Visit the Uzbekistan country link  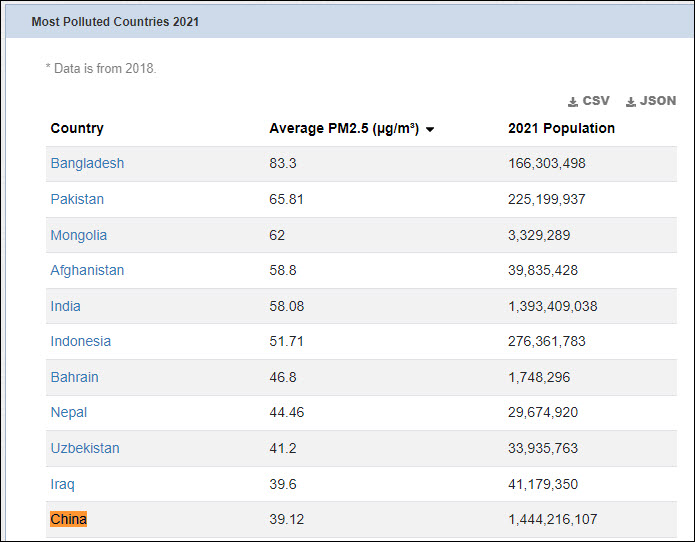point(84,448)
